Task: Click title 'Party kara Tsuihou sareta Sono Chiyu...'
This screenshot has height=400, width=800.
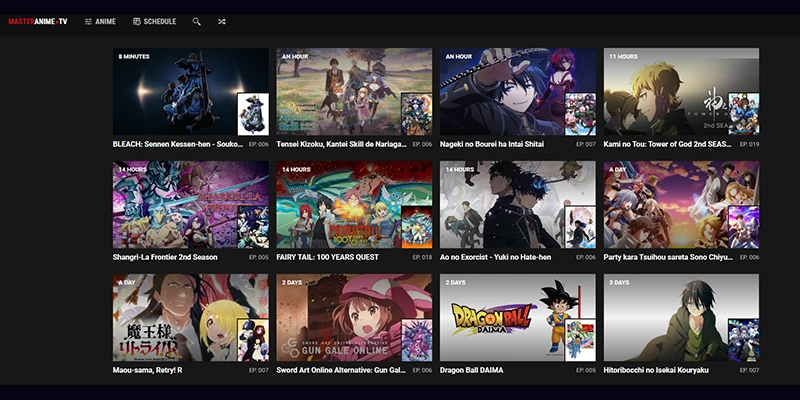Action: pyautogui.click(x=668, y=257)
